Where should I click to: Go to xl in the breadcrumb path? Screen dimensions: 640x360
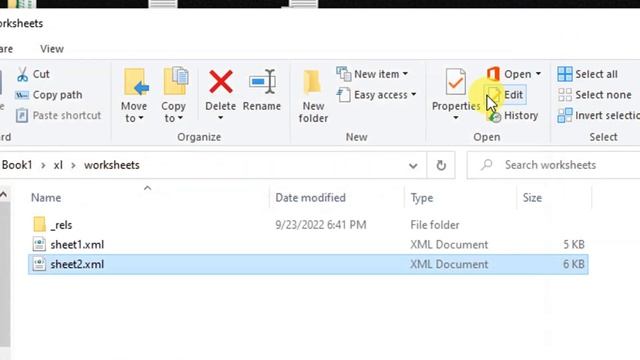58,165
